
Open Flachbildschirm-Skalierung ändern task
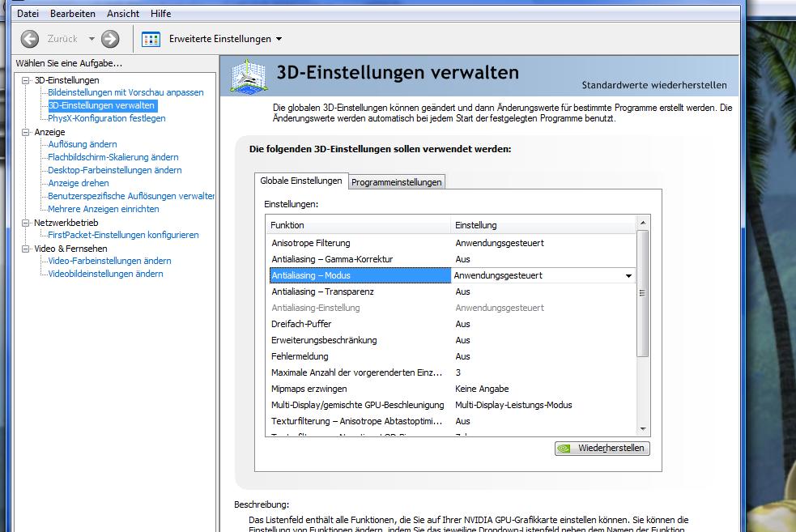coord(113,157)
